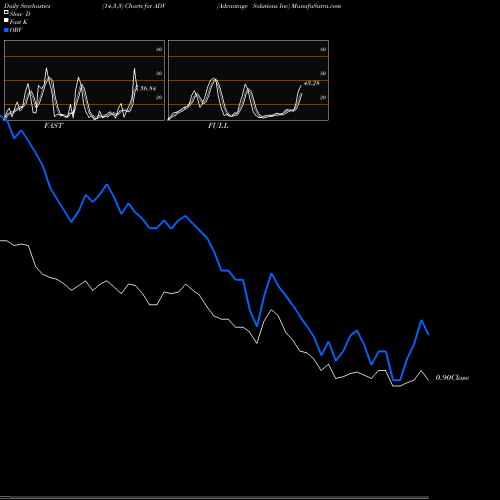
Task: Click the Slow D legend swatch
Action: (6, 12)
